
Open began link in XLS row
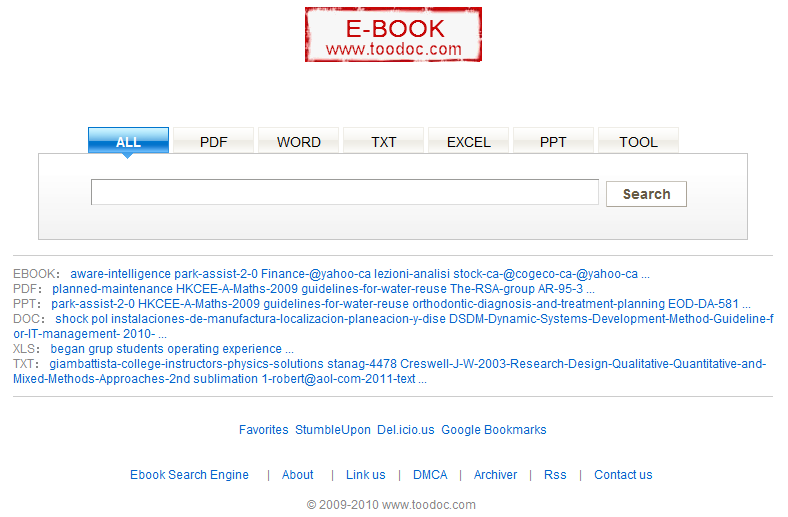[x=68, y=349]
